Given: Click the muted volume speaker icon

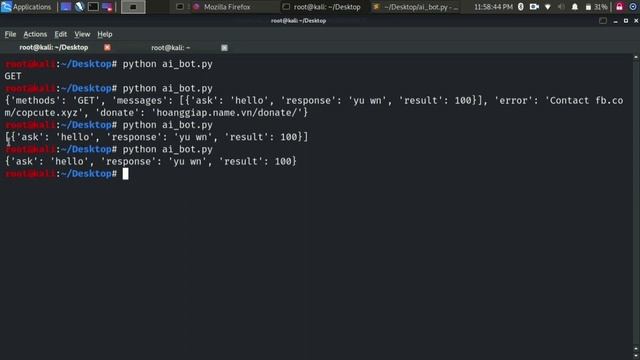Looking at the screenshot, I should click(561, 7).
